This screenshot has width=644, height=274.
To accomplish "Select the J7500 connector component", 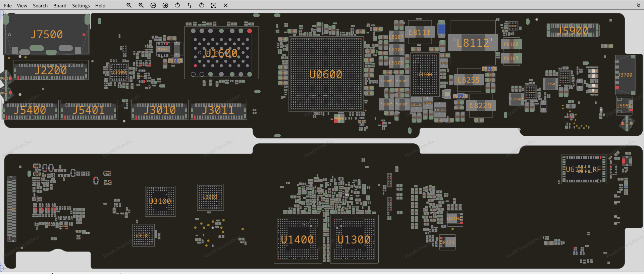I will [x=47, y=35].
